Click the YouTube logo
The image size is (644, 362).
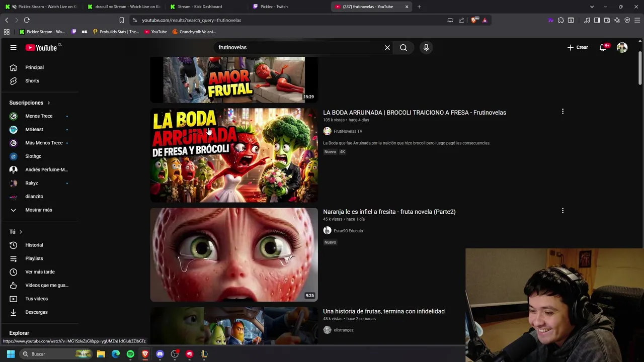[41, 47]
